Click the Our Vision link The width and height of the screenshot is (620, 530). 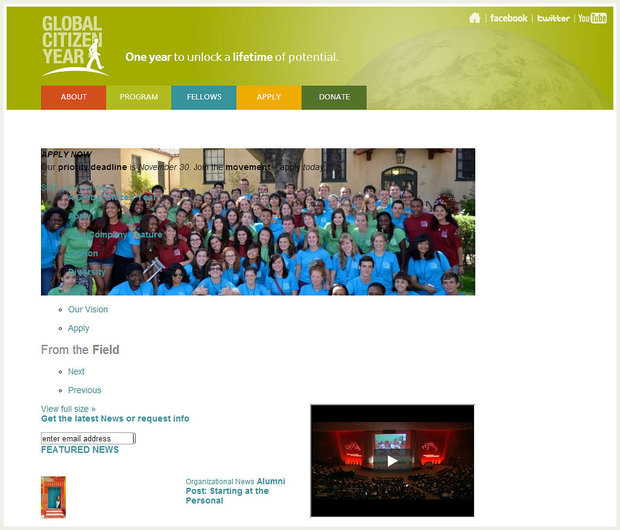88,310
